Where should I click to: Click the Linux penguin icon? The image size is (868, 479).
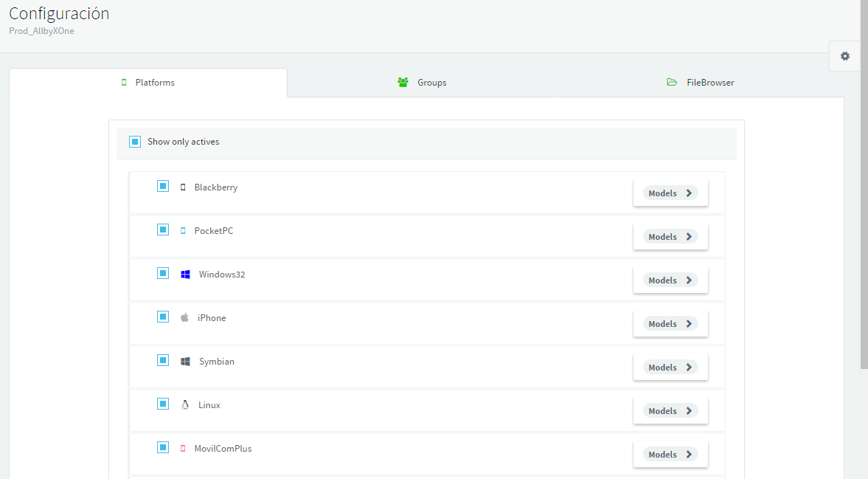pos(185,404)
